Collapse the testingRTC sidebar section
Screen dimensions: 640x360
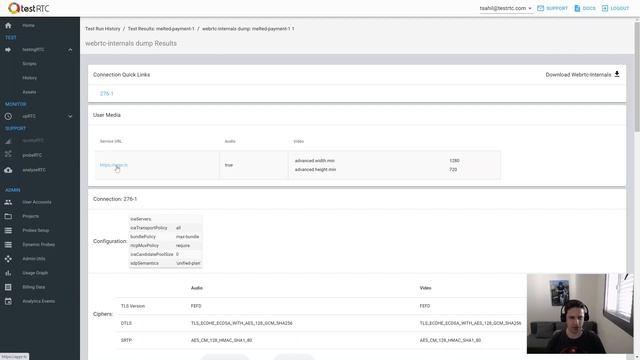coord(70,50)
